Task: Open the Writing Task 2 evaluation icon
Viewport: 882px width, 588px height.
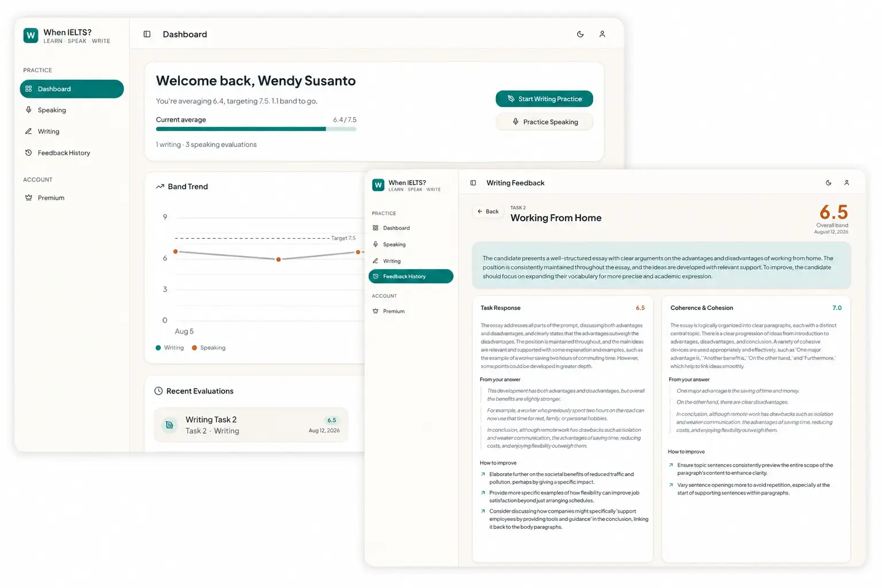Action: 169,425
